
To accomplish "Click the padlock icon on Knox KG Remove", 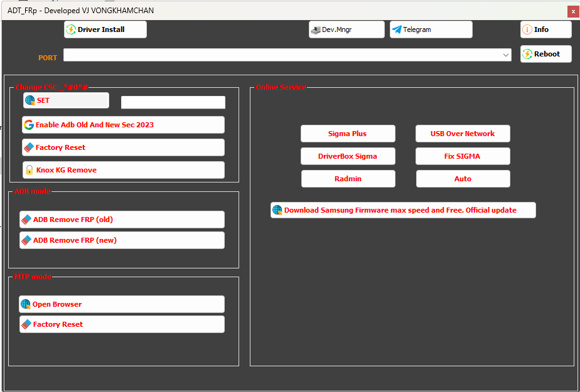I will 30,170.
